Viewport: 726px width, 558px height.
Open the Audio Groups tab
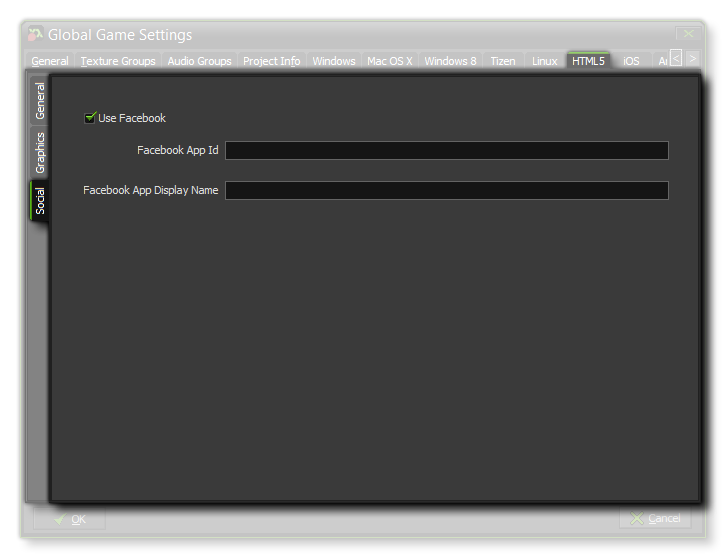pyautogui.click(x=199, y=61)
